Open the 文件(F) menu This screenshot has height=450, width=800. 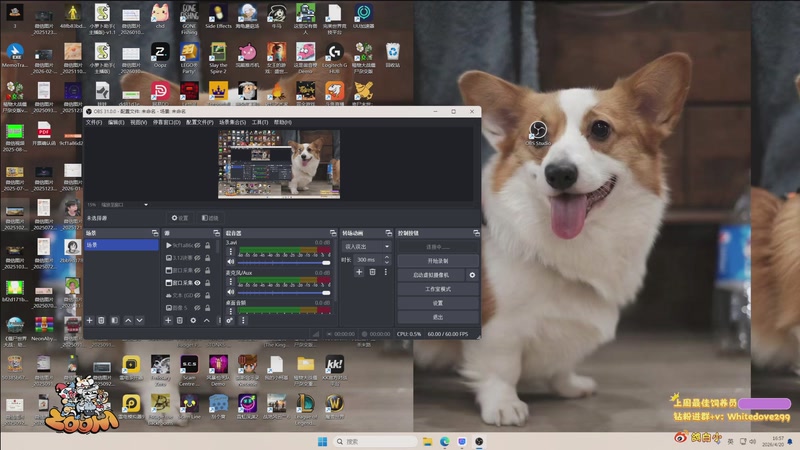(94, 122)
